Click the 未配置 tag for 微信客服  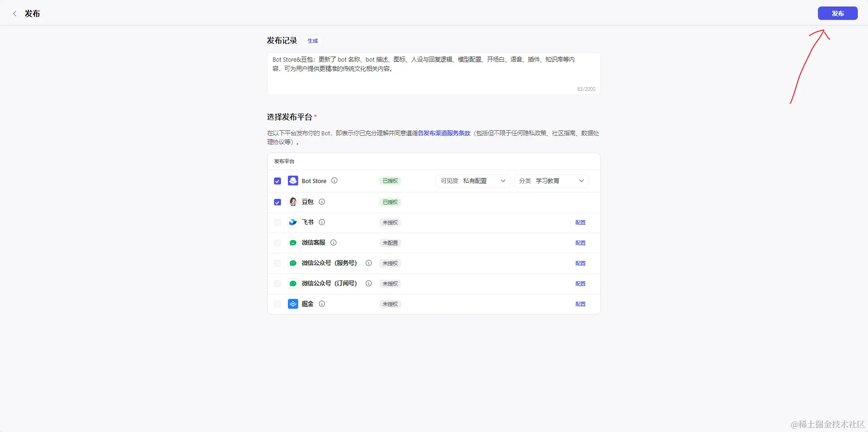(390, 243)
